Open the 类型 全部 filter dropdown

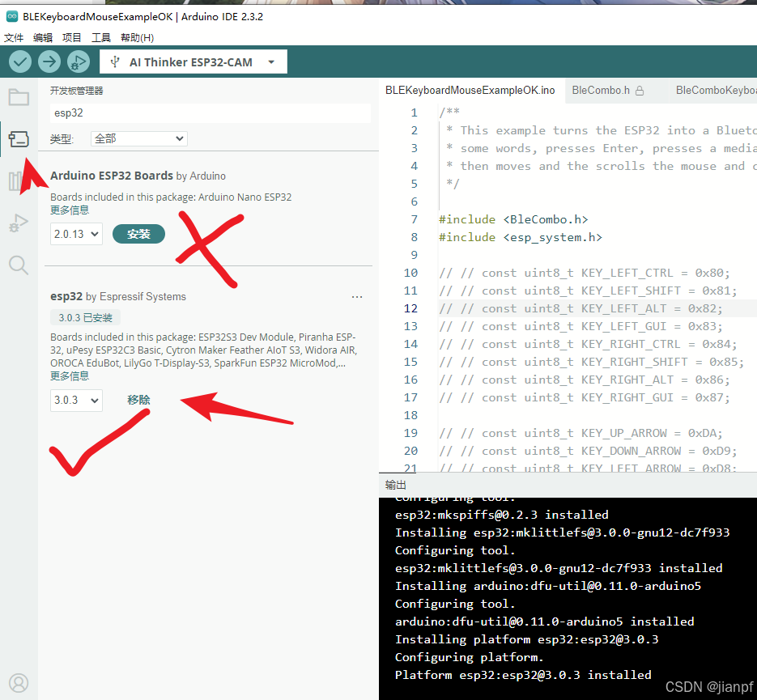click(x=138, y=139)
